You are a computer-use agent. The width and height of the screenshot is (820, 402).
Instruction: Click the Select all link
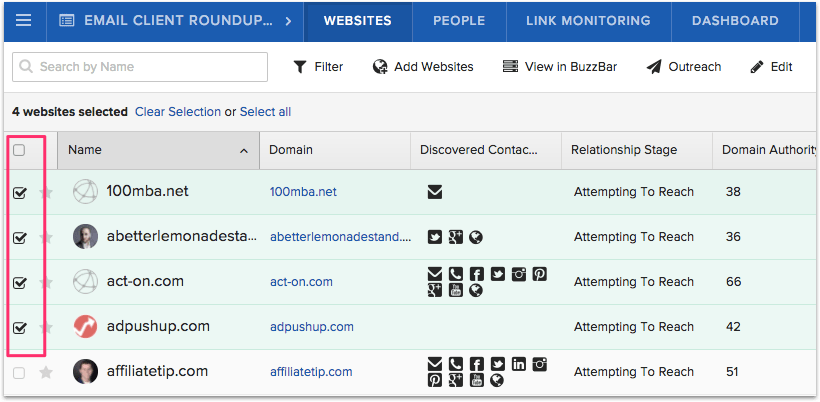tap(265, 112)
